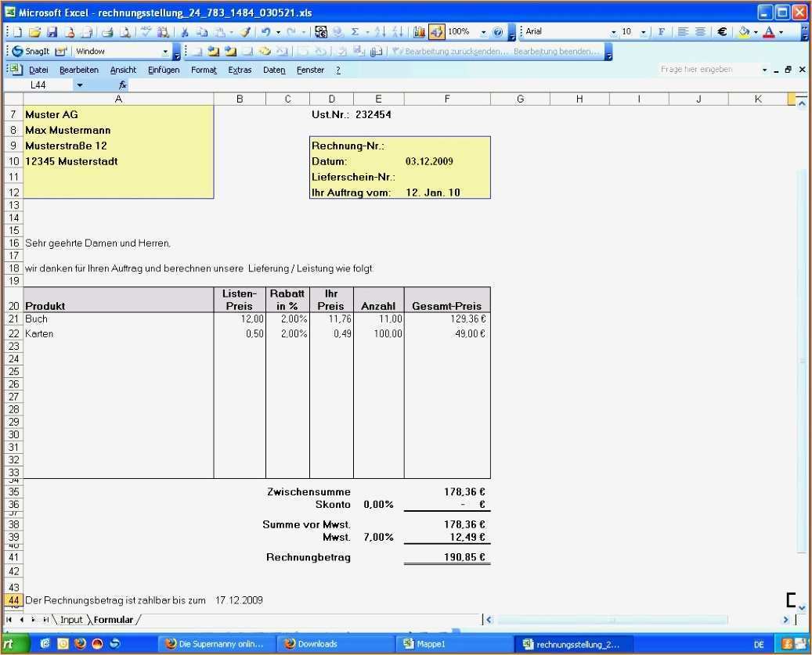Open the font size 10 dropdown
Screen dimensions: 812x655
click(x=643, y=32)
